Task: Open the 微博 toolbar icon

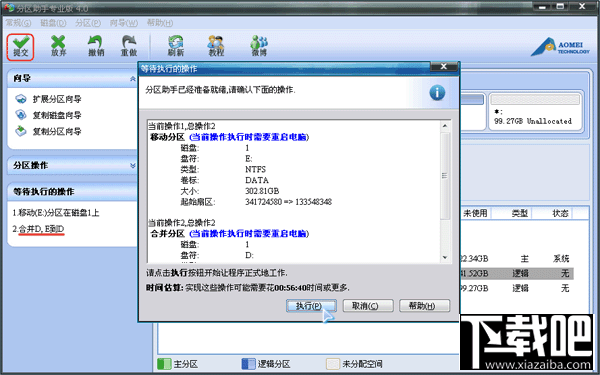Action: 259,46
